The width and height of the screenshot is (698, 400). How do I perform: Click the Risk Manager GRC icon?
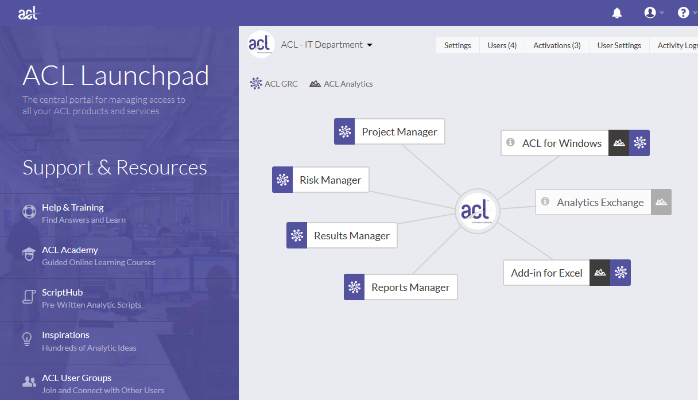(x=282, y=180)
